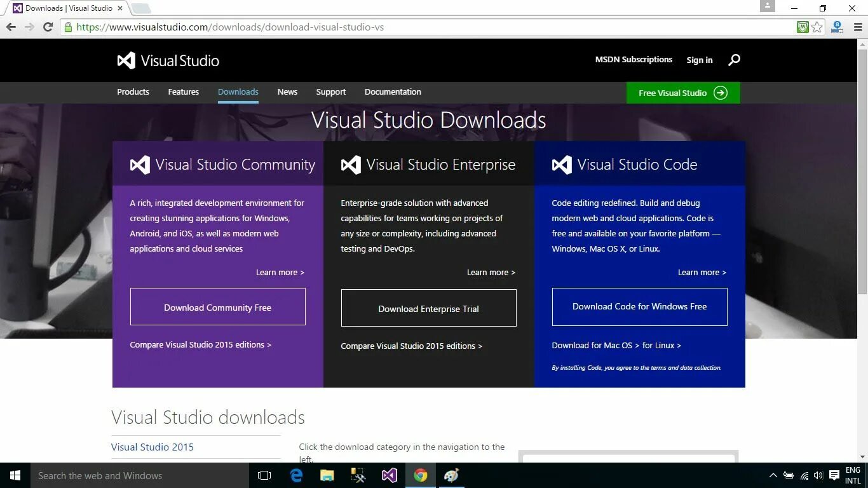Click the browser address bar URL

point(230,27)
